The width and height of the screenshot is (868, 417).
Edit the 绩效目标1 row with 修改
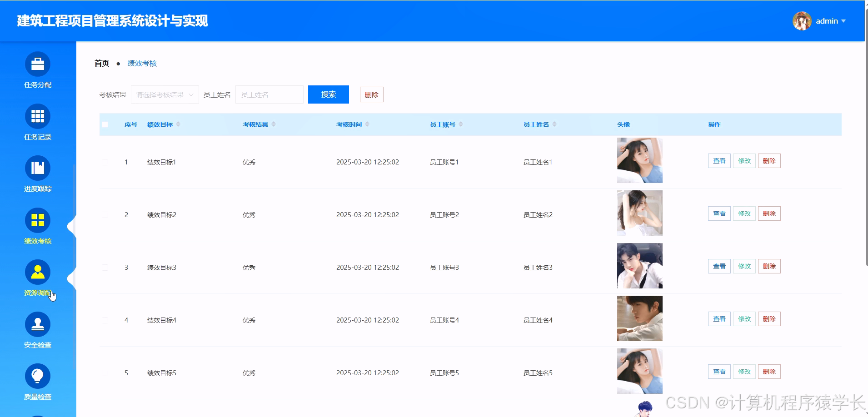pyautogui.click(x=744, y=161)
